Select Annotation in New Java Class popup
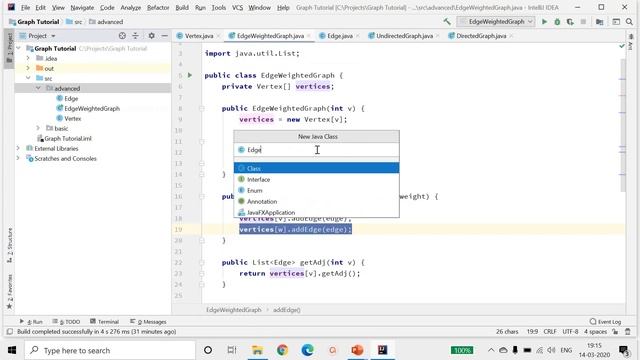640x360 pixels. [316, 201]
